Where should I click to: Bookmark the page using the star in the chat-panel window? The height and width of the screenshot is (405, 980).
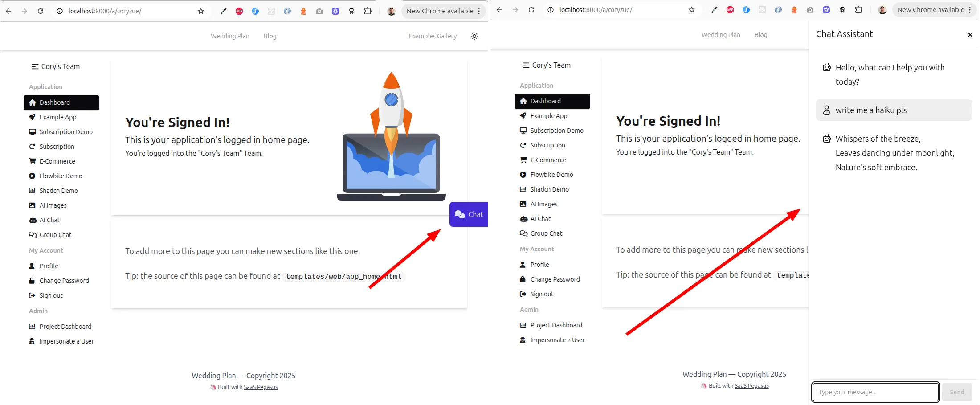tap(692, 10)
